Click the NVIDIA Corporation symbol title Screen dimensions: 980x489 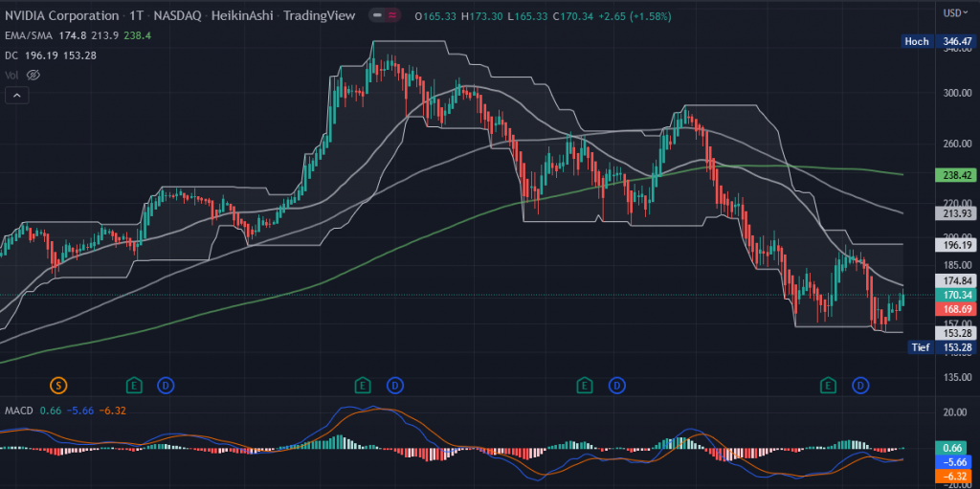(62, 15)
